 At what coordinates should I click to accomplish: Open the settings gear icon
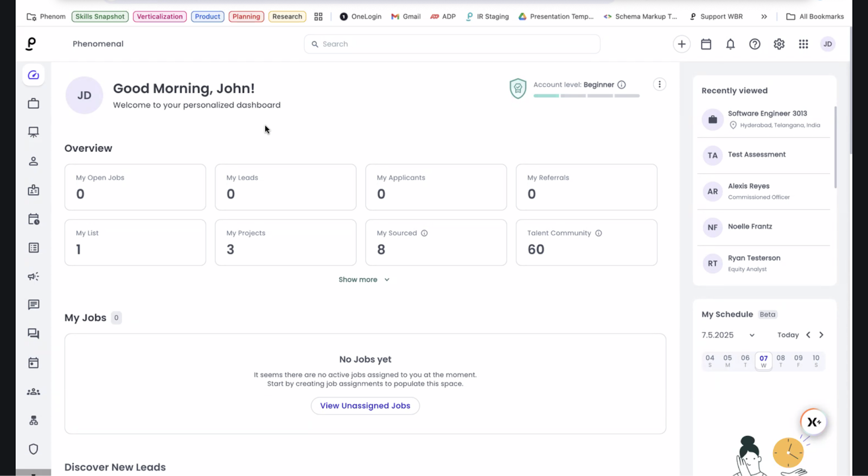click(x=779, y=45)
